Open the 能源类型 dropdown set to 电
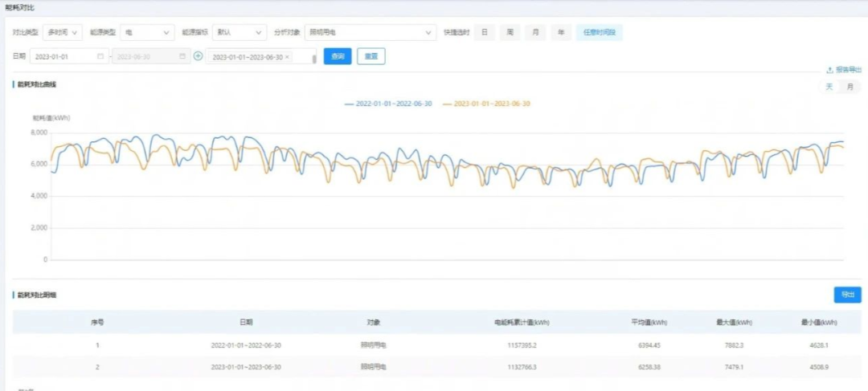The height and width of the screenshot is (391, 868). pyautogui.click(x=147, y=33)
